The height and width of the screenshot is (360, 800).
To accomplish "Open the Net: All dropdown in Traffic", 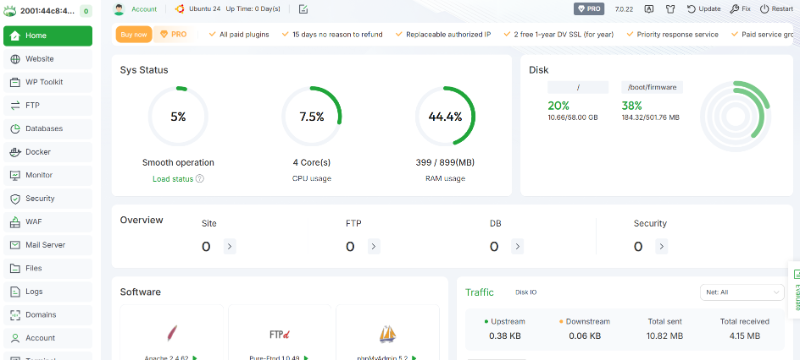I will 742,292.
